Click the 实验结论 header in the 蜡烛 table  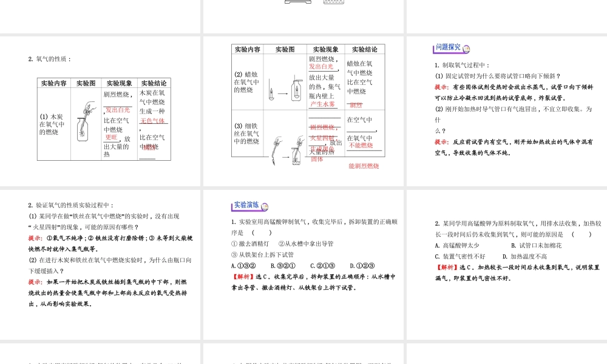tap(364, 49)
